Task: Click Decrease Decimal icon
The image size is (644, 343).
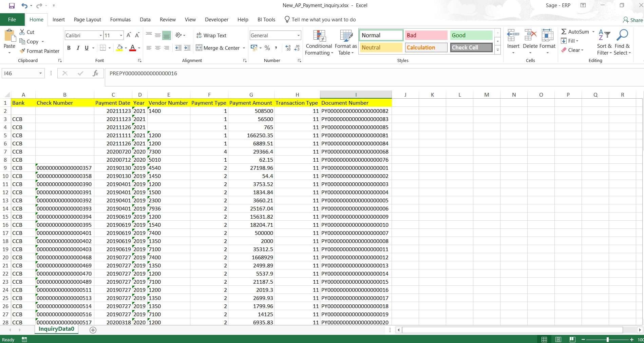Action: click(297, 48)
